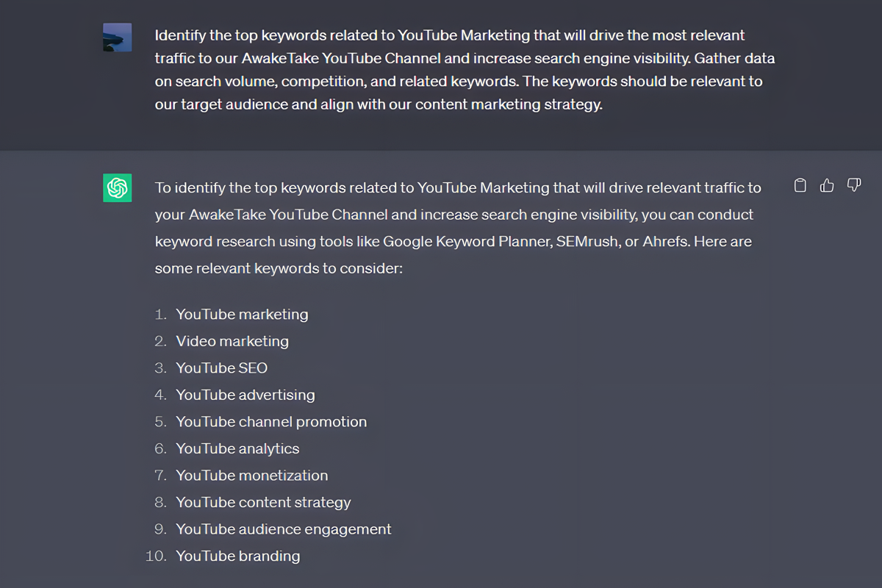Click the user's profile avatar image
Screen dimensions: 882x588
click(117, 37)
